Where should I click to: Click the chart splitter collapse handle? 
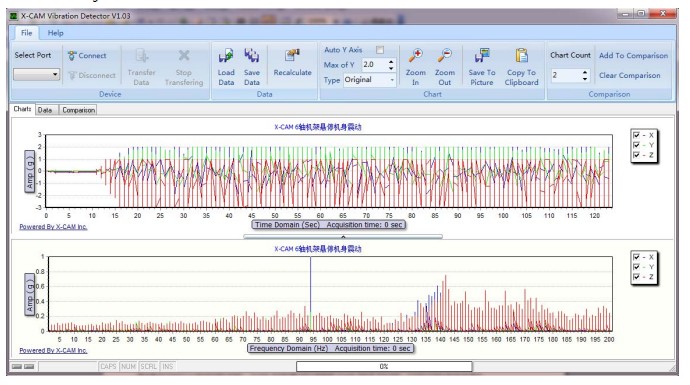coord(343,236)
